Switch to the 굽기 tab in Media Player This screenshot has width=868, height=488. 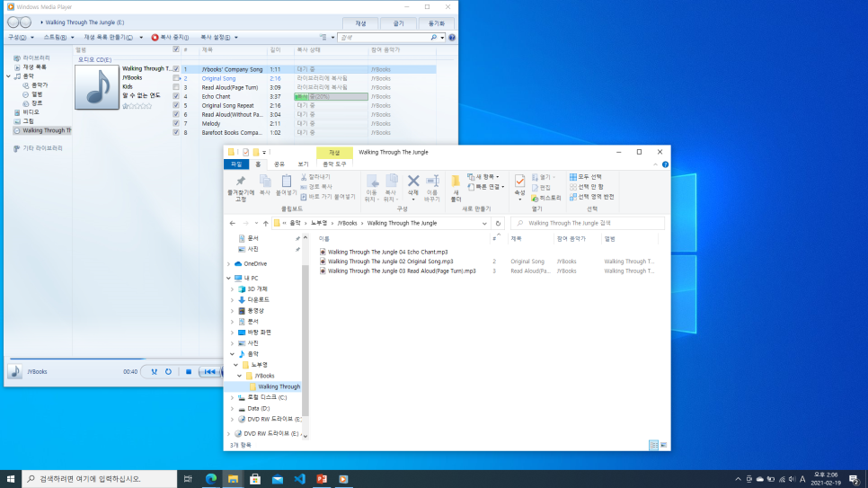(x=399, y=23)
